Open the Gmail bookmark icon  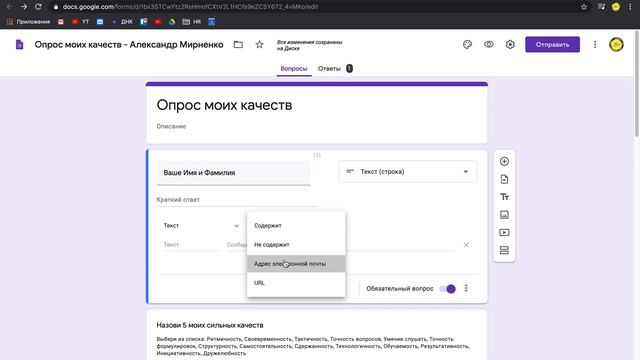[x=61, y=22]
